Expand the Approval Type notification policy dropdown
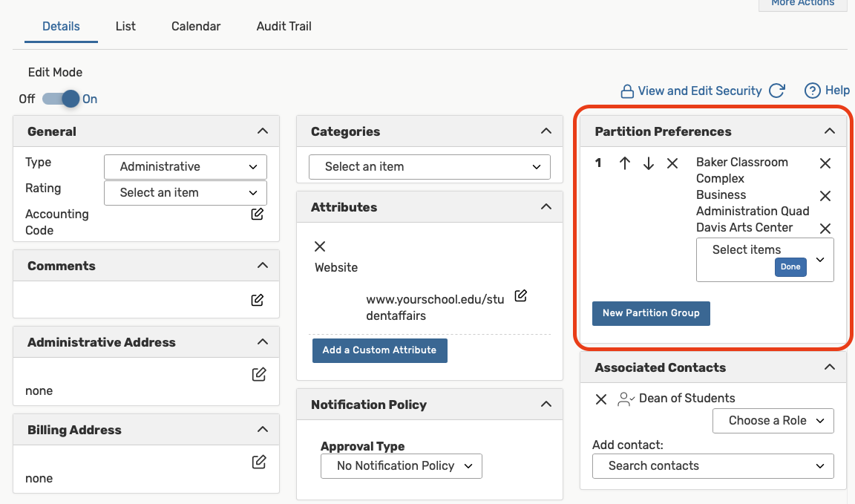Screen dimensions: 855x504 [x=401, y=466]
